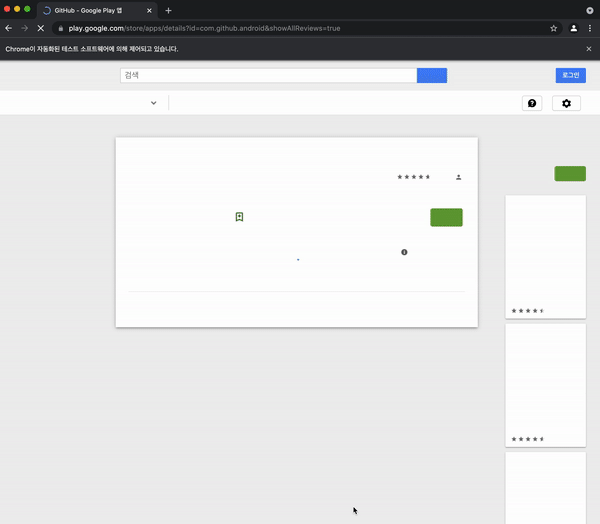This screenshot has height=524, width=600.
Task: Open the first similar app card
Action: [x=546, y=257]
